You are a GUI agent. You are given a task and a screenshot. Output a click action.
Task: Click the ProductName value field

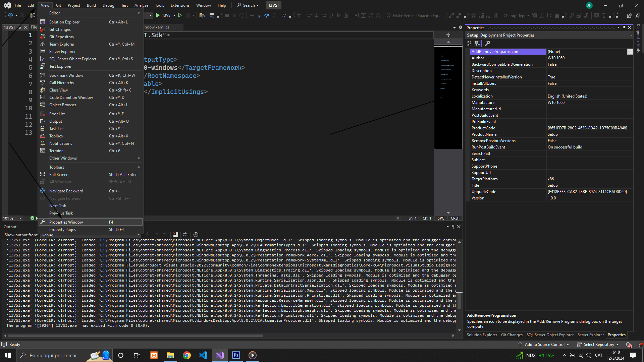[x=589, y=134]
